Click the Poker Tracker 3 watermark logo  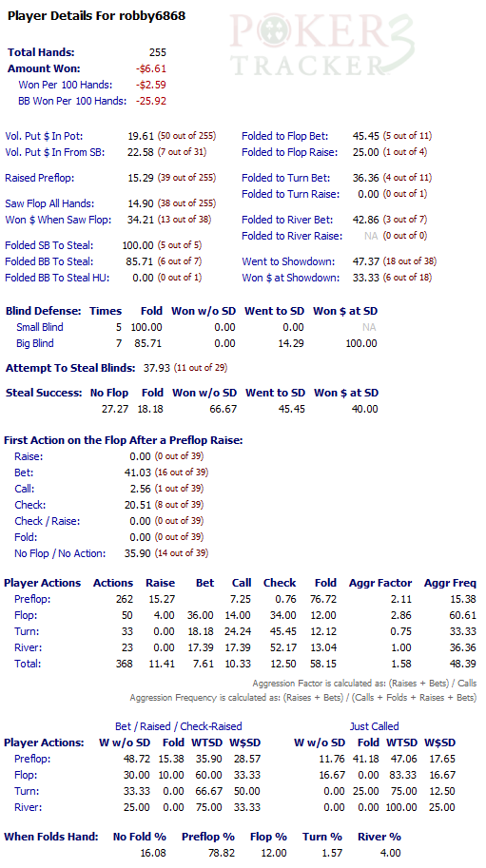pos(322,45)
